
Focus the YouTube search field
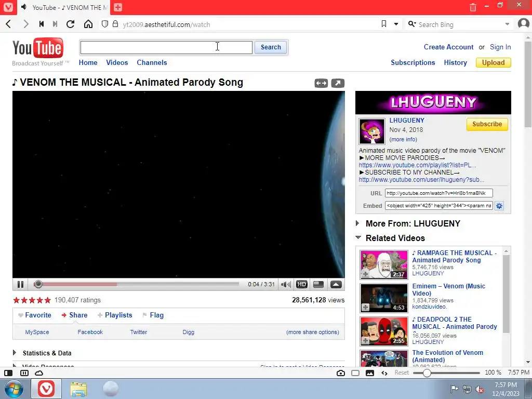tap(166, 47)
